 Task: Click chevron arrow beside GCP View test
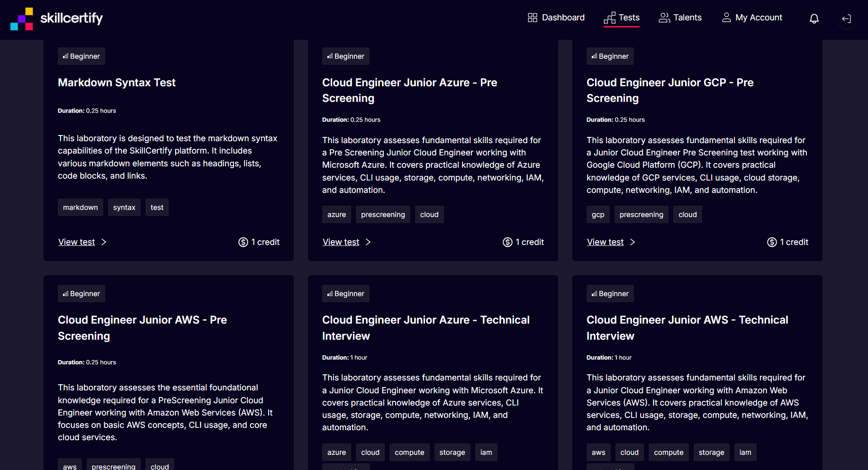[633, 242]
